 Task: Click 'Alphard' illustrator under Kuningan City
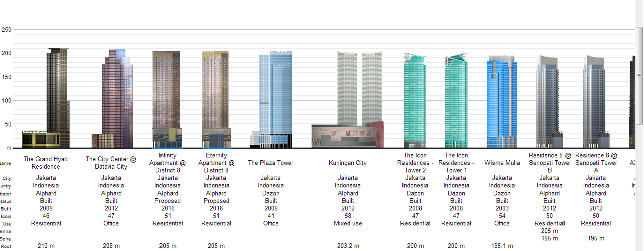pos(348,193)
